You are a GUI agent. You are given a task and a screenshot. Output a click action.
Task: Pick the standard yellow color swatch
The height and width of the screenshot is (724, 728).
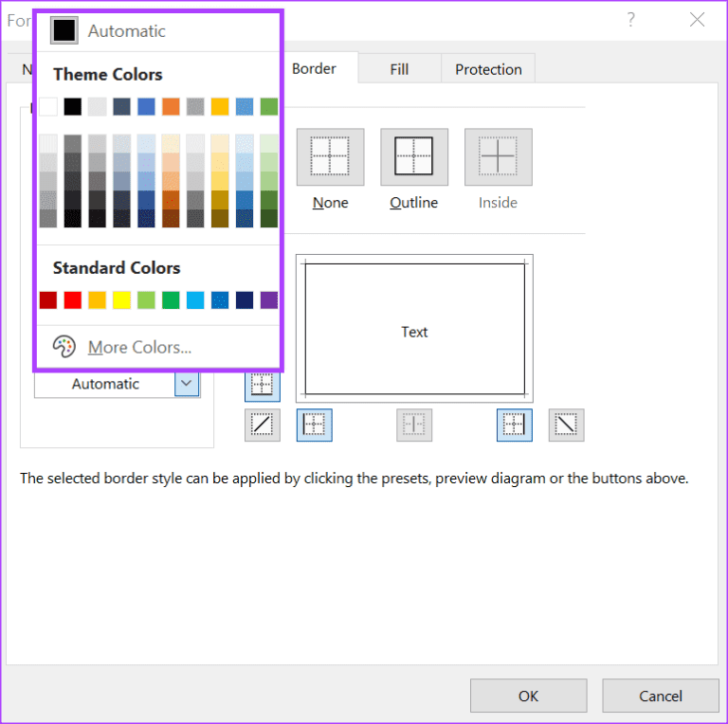(x=121, y=300)
